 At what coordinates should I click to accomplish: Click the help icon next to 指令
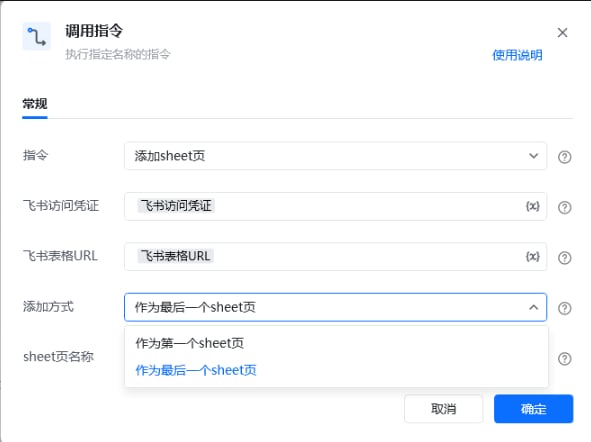pos(564,157)
